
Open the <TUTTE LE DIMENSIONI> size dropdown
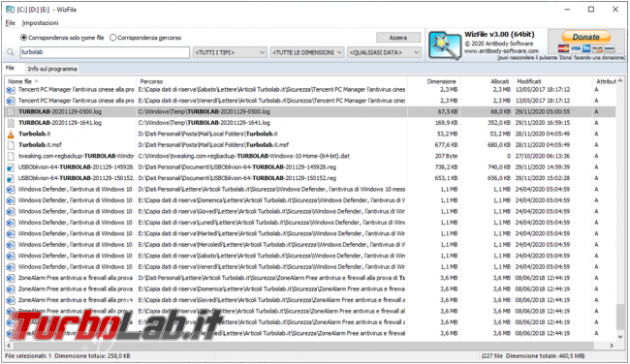[x=307, y=52]
